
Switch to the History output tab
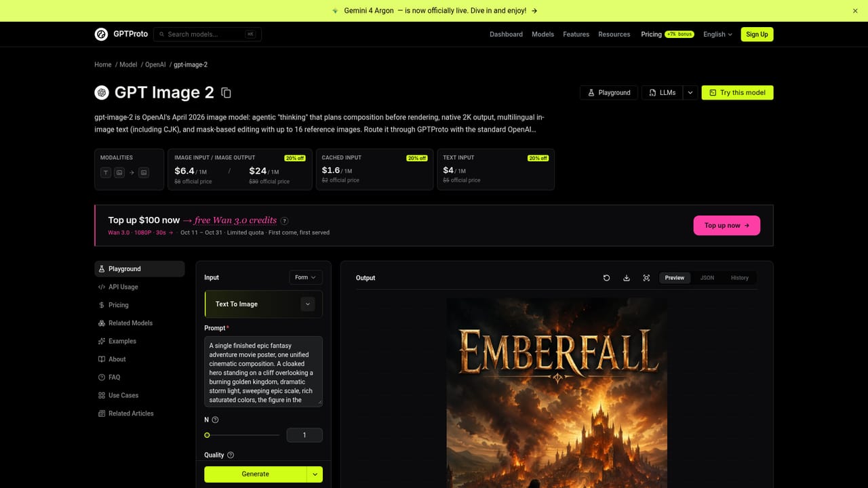(740, 278)
